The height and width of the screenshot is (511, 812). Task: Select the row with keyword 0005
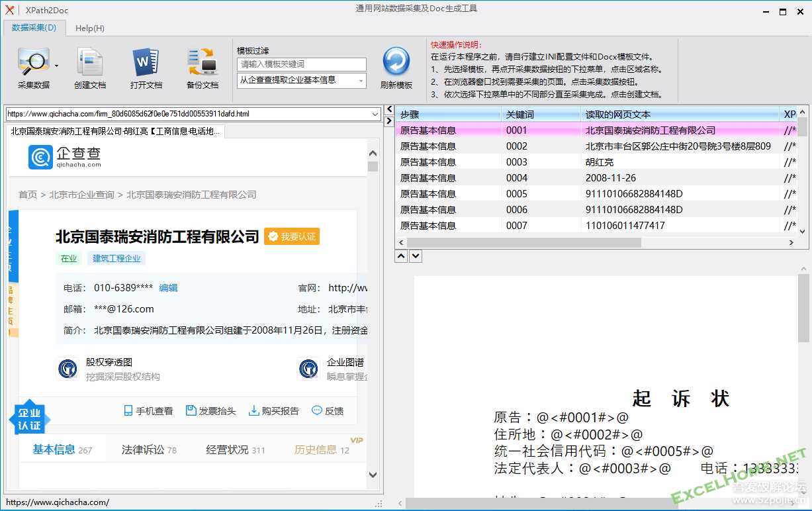pos(596,194)
